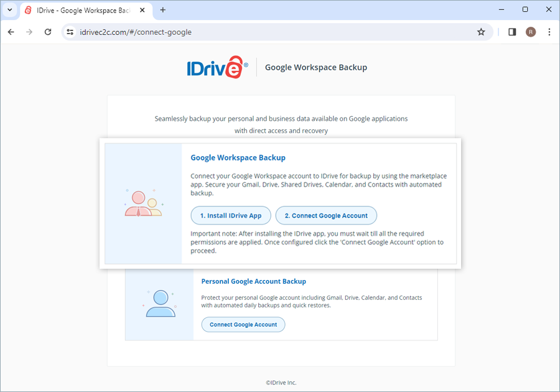Image resolution: width=560 pixels, height=392 pixels.
Task: Click the browser forward arrow
Action: [x=29, y=32]
